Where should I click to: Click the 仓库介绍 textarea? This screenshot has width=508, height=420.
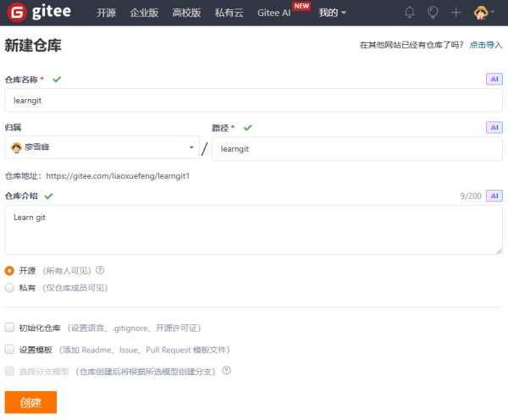(x=253, y=229)
